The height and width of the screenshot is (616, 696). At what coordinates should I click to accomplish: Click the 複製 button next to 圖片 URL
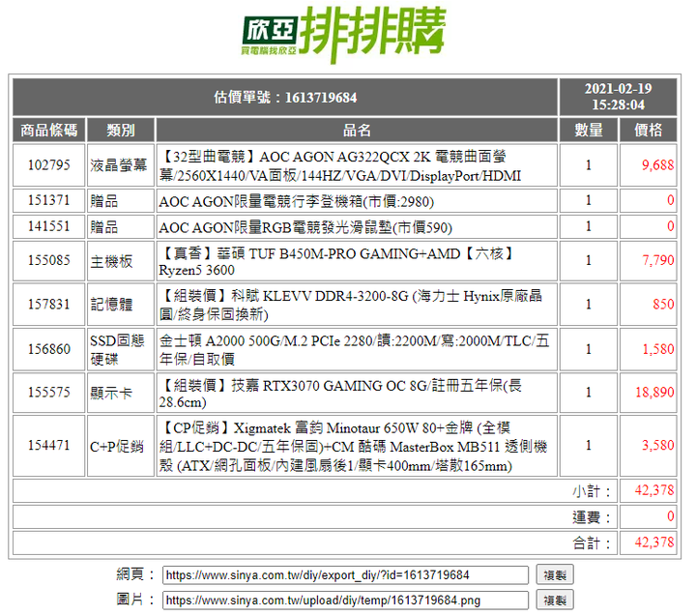point(555,600)
